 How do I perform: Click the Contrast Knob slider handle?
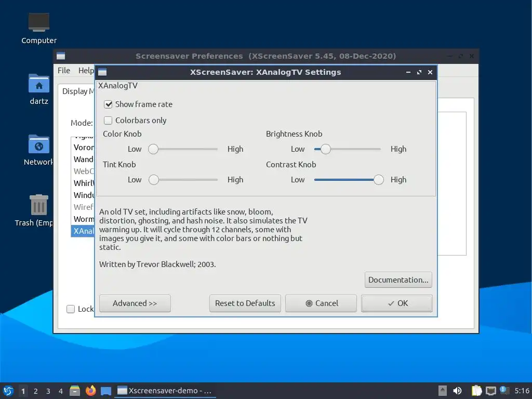[x=379, y=179]
